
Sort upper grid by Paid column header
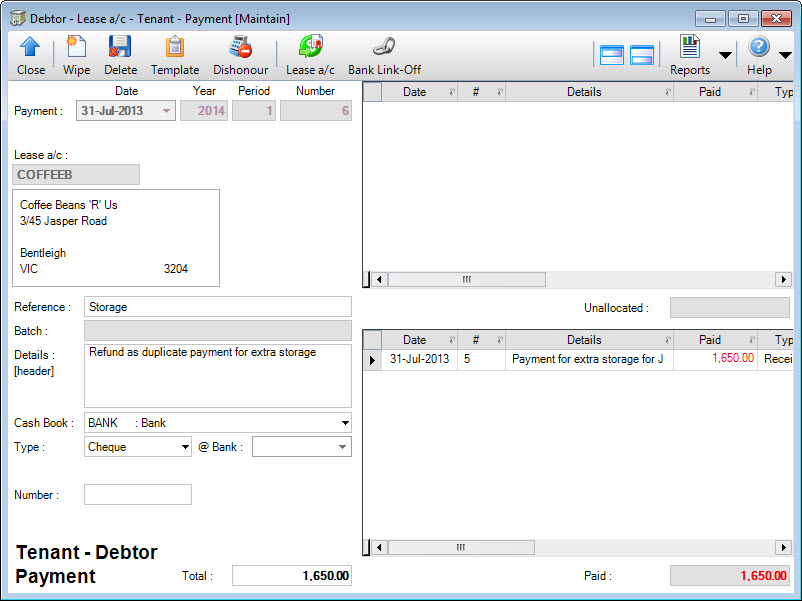pyautogui.click(x=715, y=92)
